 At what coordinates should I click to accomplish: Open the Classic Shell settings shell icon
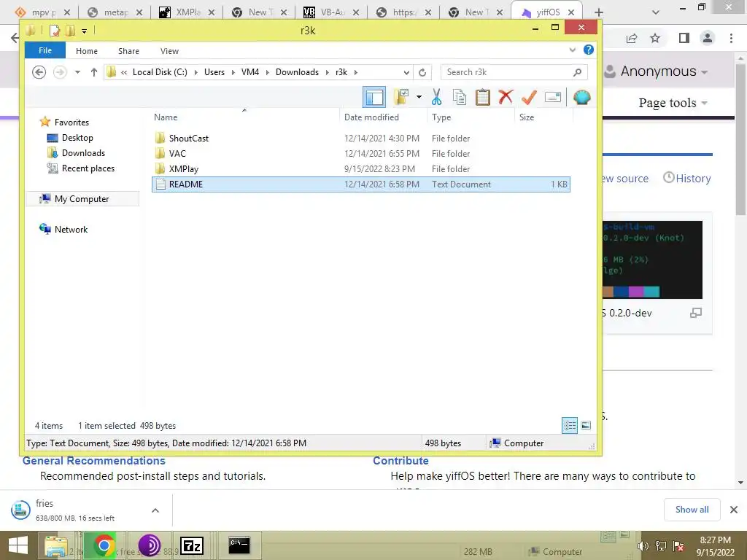point(581,97)
